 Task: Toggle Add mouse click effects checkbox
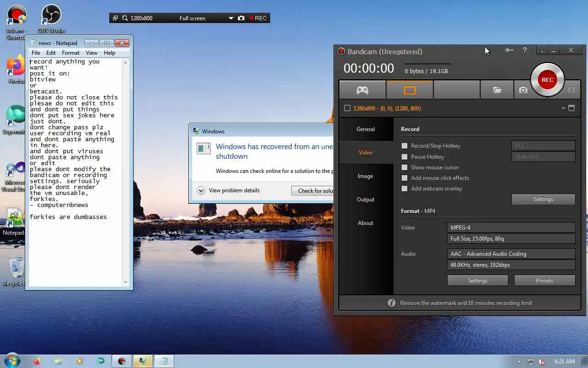point(405,178)
